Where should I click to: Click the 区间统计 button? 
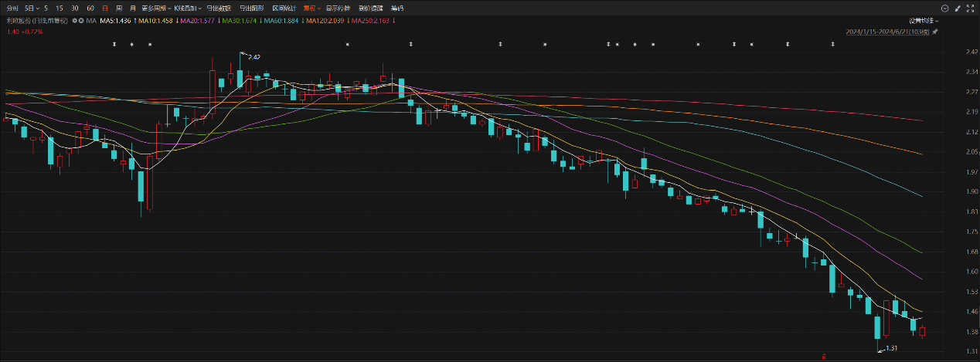(x=284, y=8)
